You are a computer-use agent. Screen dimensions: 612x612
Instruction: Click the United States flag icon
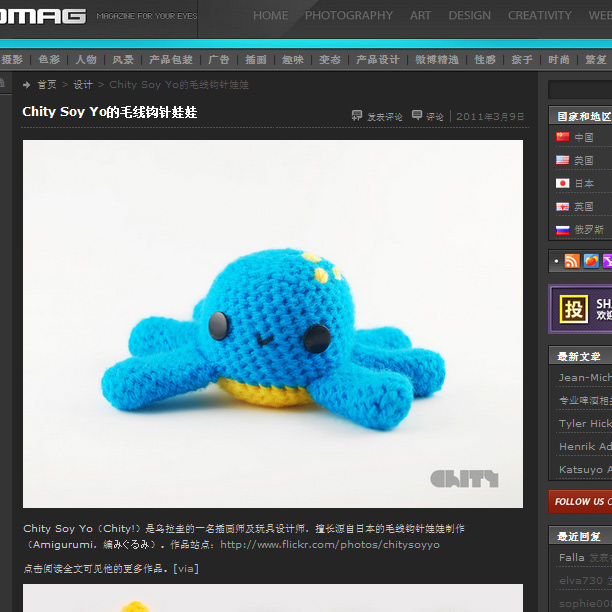(x=562, y=160)
